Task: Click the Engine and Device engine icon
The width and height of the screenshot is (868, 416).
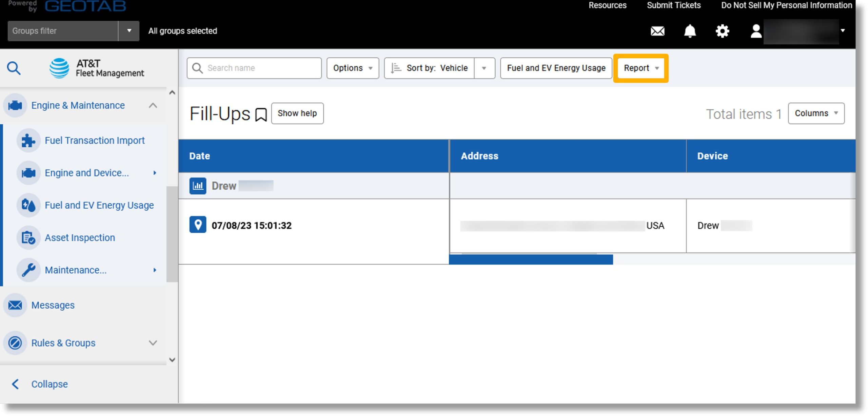Action: 28,173
